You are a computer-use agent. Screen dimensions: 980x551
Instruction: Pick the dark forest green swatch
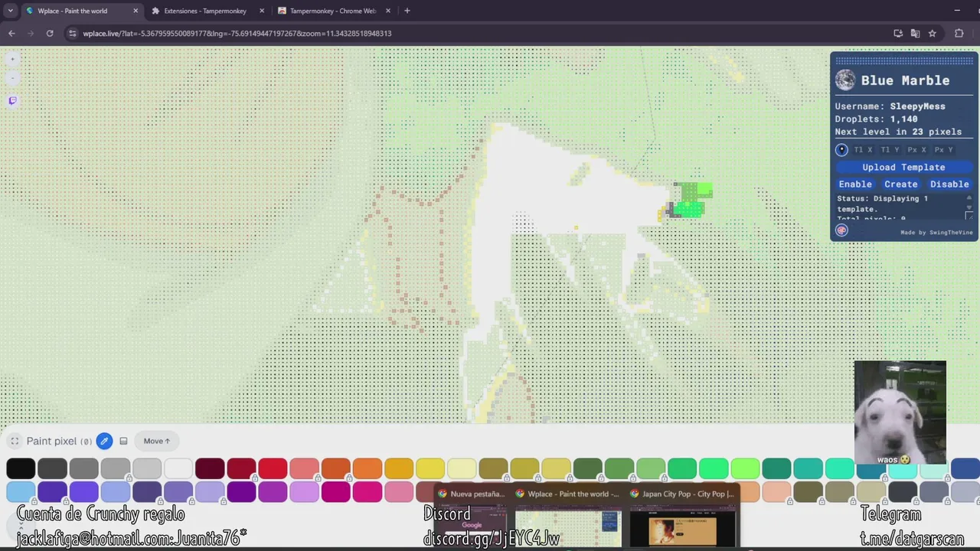[587, 468]
